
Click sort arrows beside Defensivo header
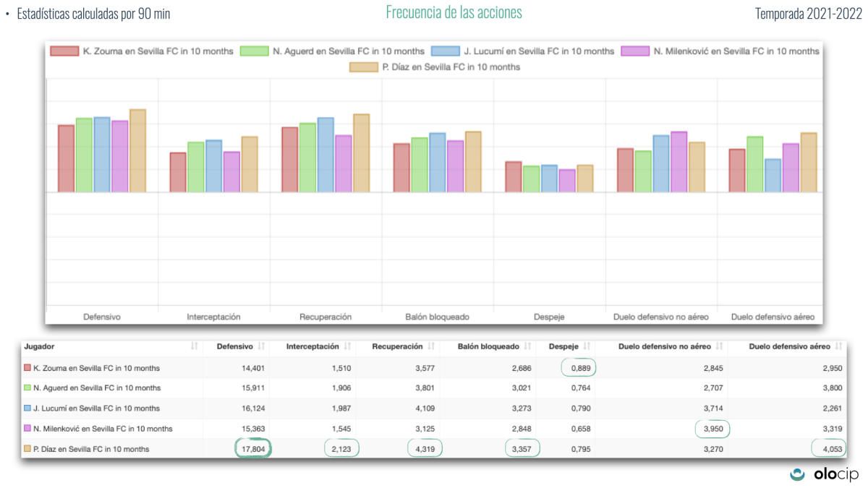262,347
